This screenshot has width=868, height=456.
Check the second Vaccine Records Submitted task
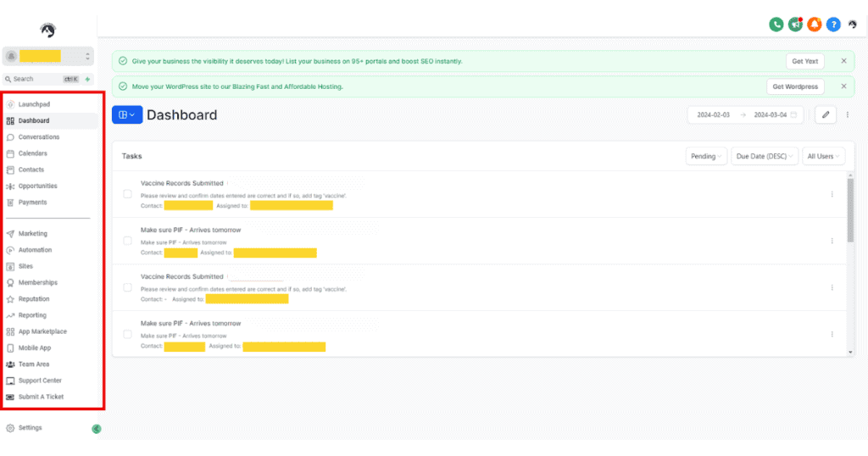[x=127, y=288]
